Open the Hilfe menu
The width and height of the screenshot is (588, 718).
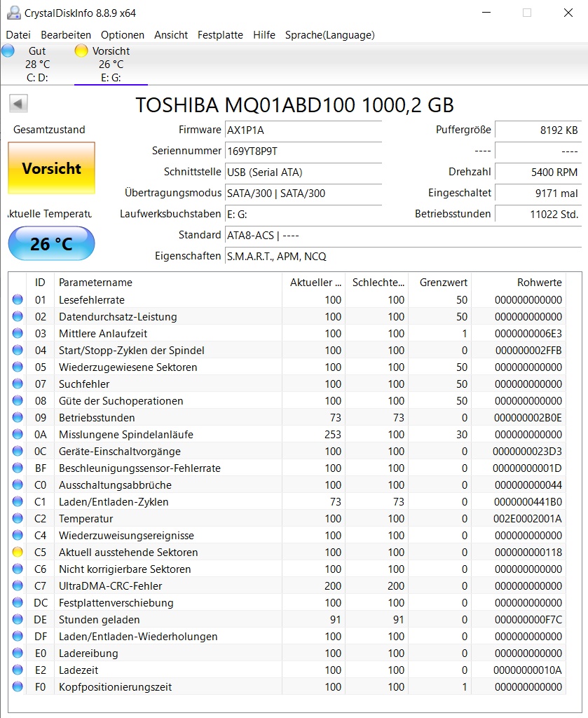(x=264, y=35)
